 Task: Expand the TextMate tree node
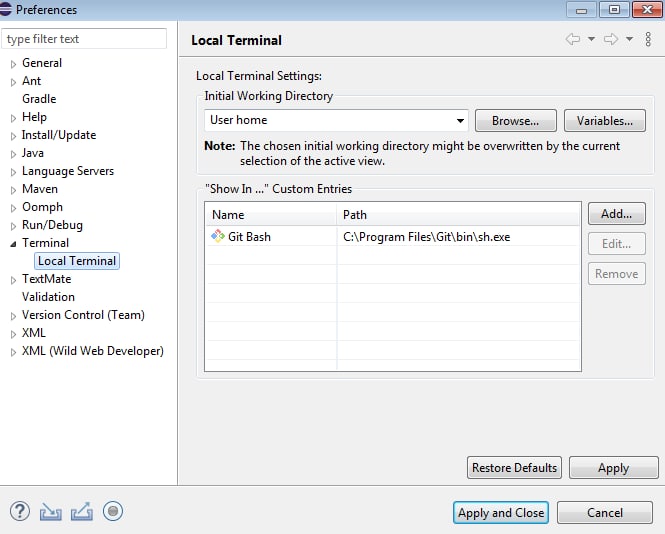click(x=13, y=280)
